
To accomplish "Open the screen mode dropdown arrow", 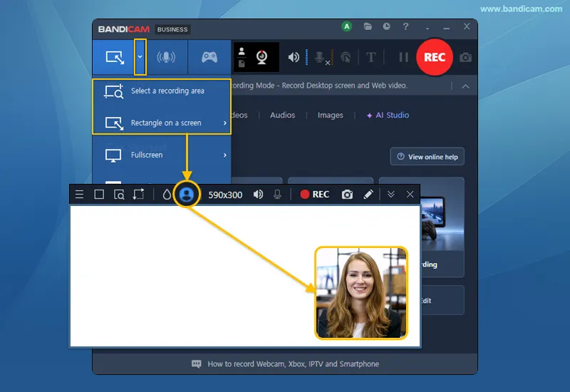I will 140,57.
